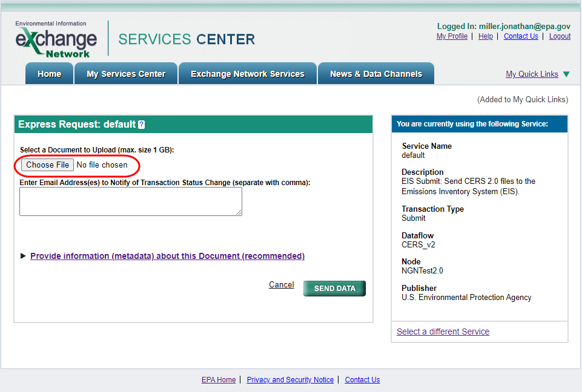This screenshot has height=392, width=582.
Task: Expand the document metadata disclosure triangle
Action: coord(23,256)
